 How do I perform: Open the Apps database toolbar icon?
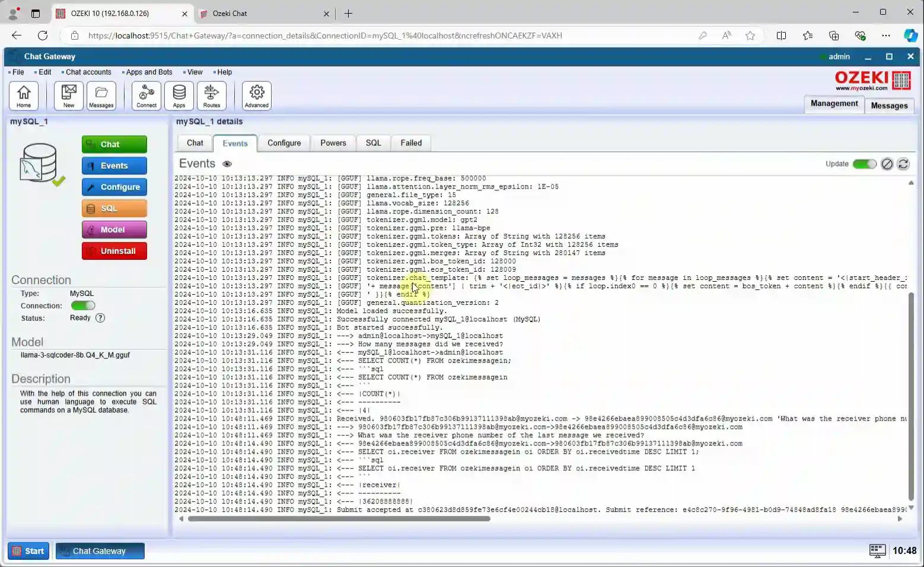point(179,95)
